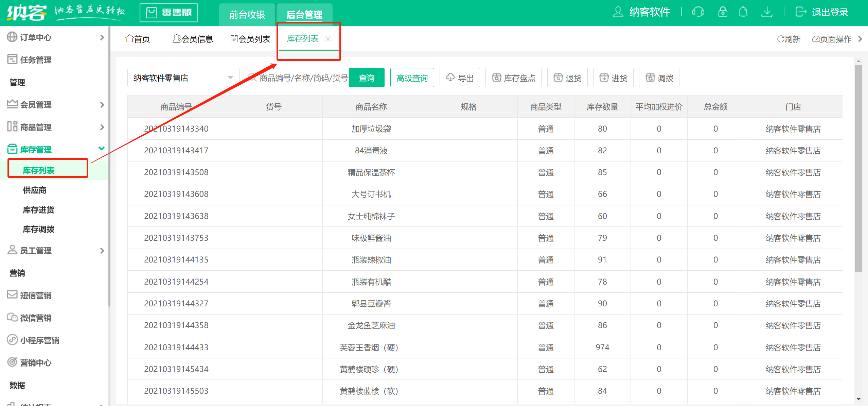The height and width of the screenshot is (406, 868).
Task: Click the green 查询 button
Action: (x=366, y=78)
